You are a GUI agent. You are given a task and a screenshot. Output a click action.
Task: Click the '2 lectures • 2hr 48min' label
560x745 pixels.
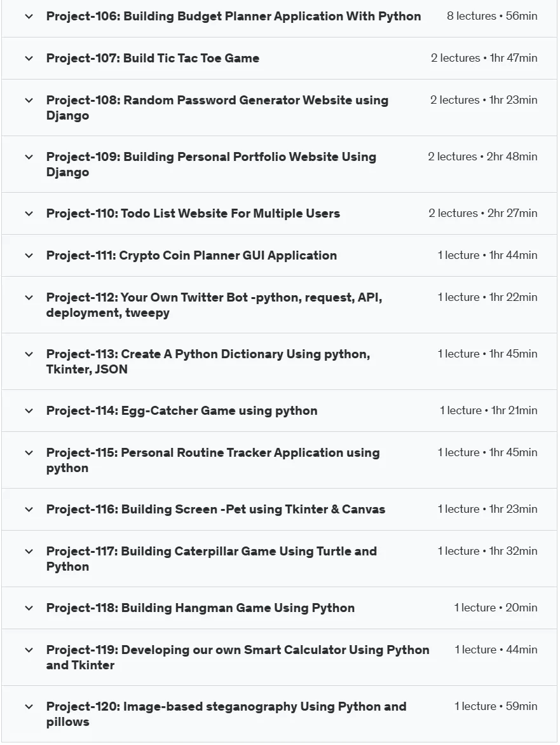482,157
